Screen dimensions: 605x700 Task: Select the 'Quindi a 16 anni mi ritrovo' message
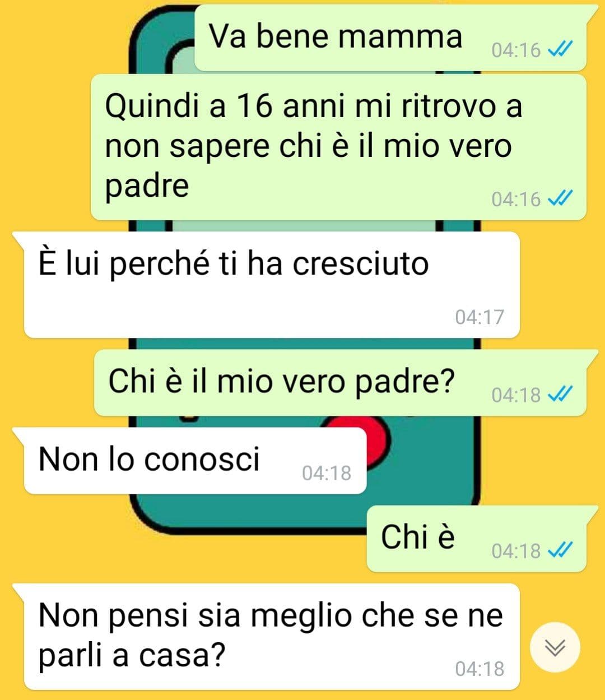(338, 147)
